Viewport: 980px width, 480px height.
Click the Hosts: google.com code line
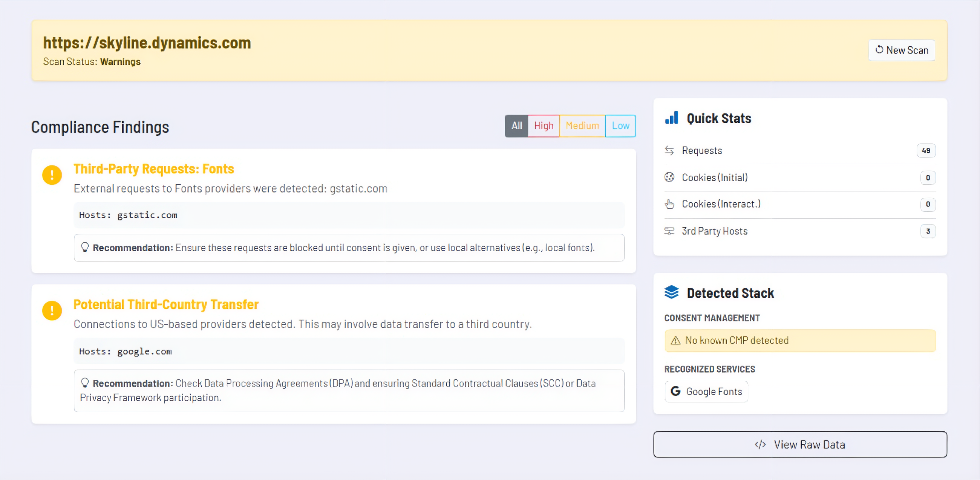pyautogui.click(x=349, y=351)
